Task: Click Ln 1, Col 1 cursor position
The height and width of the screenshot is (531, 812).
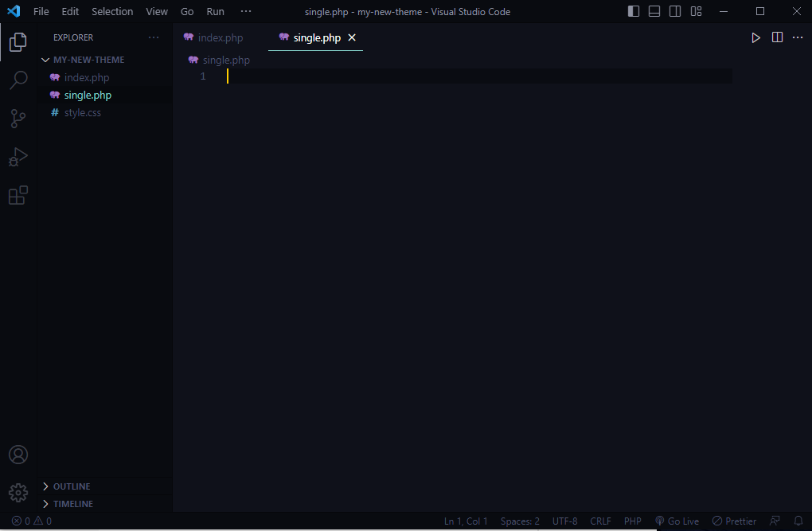Action: click(x=466, y=521)
